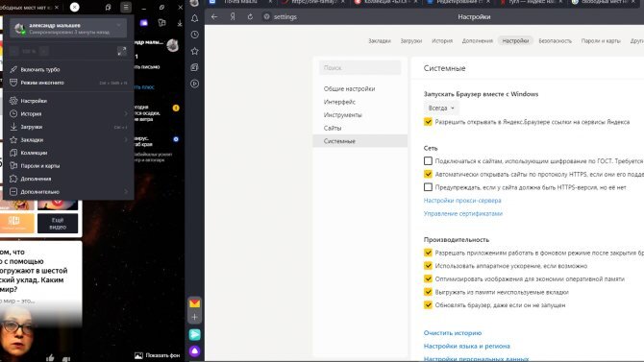Click the Yandex Я home icon

pyautogui.click(x=233, y=17)
